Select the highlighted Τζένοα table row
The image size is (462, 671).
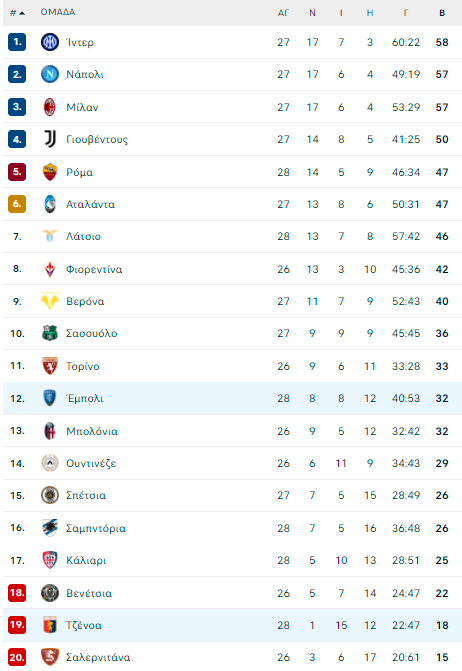(232, 625)
